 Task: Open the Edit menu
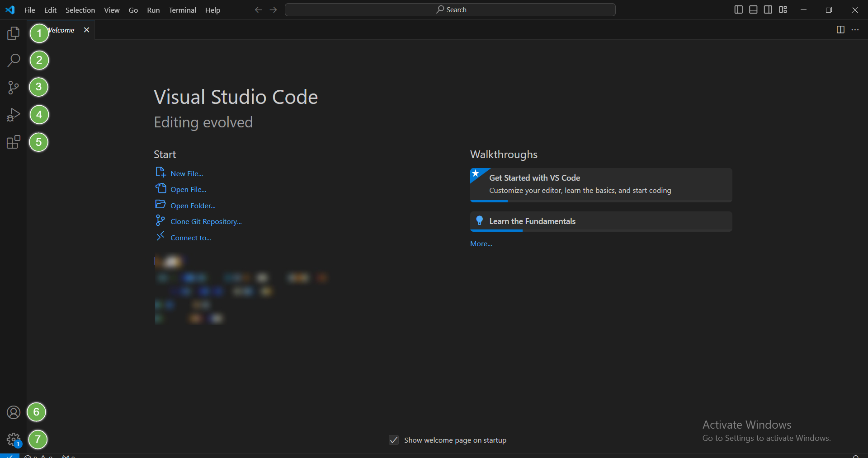pyautogui.click(x=50, y=10)
